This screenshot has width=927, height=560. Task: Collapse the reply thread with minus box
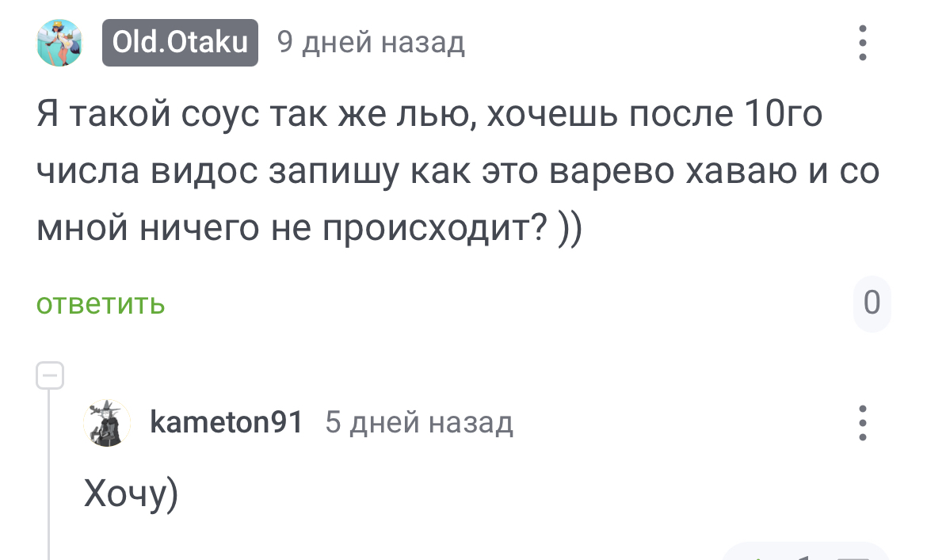click(49, 375)
